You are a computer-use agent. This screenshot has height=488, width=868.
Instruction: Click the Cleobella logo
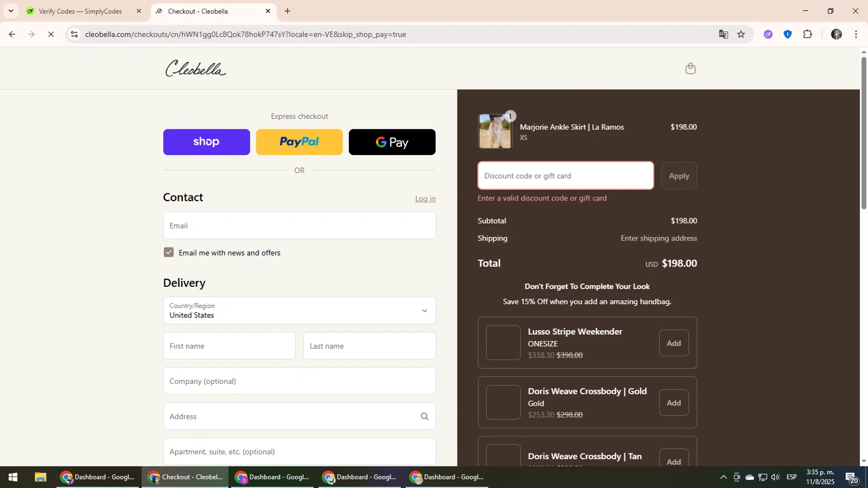point(196,68)
